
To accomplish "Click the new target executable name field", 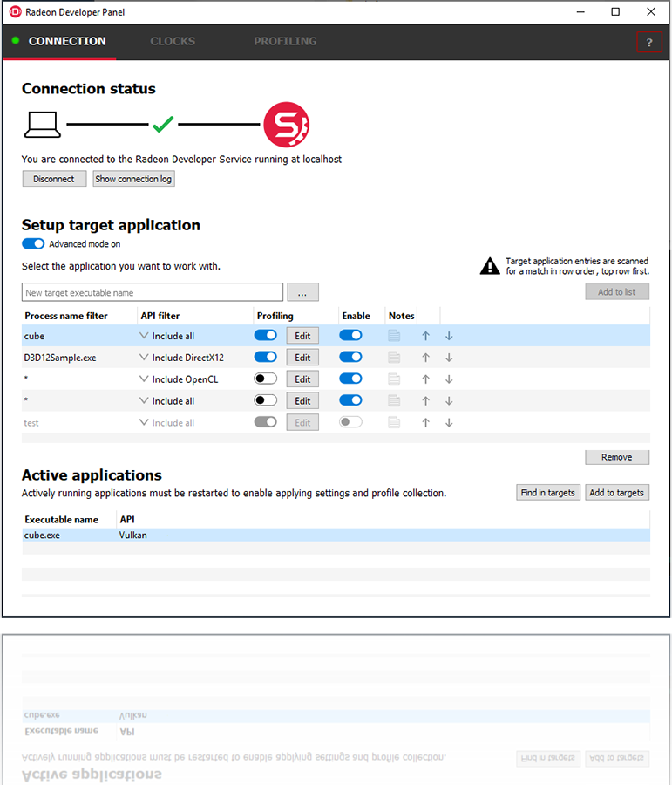I will (153, 292).
